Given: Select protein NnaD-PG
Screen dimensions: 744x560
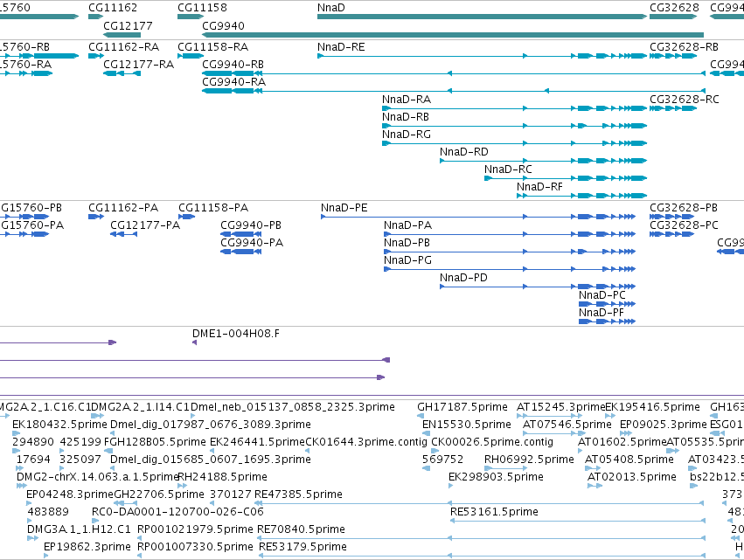Looking at the screenshot, I should [x=510, y=269].
